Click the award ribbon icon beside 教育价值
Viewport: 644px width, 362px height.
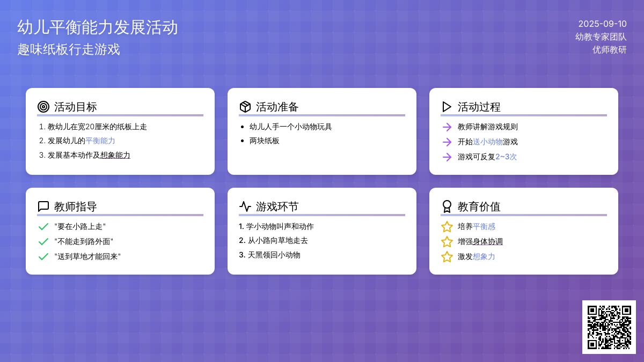[447, 206]
